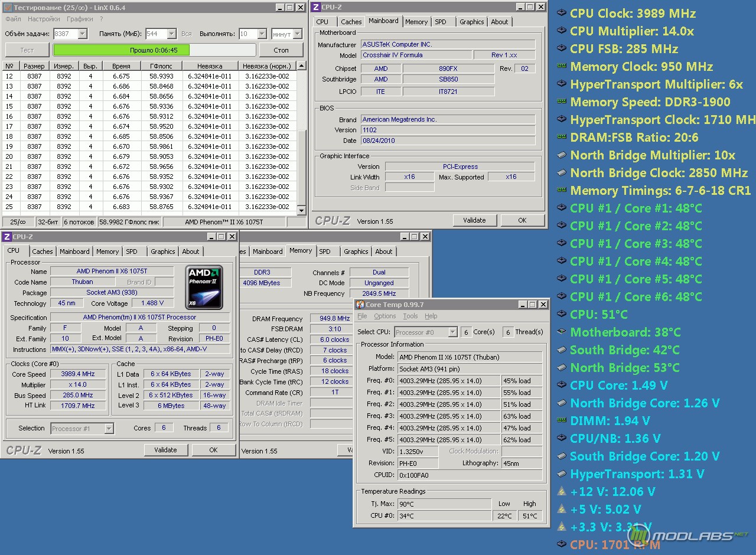The width and height of the screenshot is (756, 555).
Task: Open the Файл menu in LinX
Action: click(x=13, y=19)
